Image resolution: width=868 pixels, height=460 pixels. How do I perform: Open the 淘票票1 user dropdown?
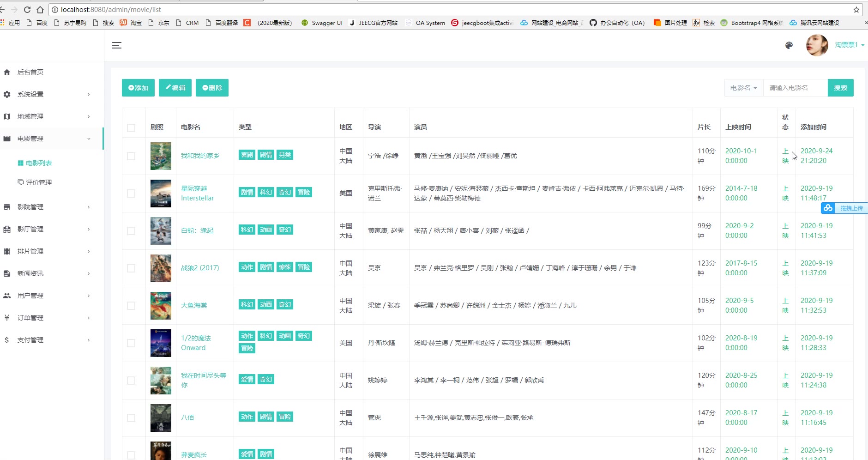point(850,45)
